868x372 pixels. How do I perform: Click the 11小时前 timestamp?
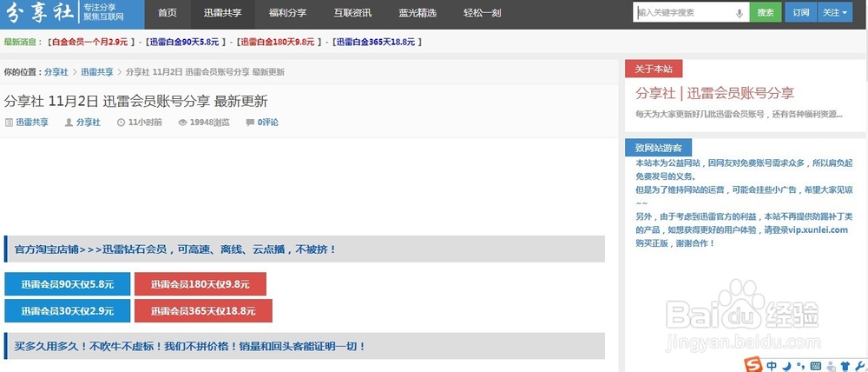pyautogui.click(x=145, y=123)
